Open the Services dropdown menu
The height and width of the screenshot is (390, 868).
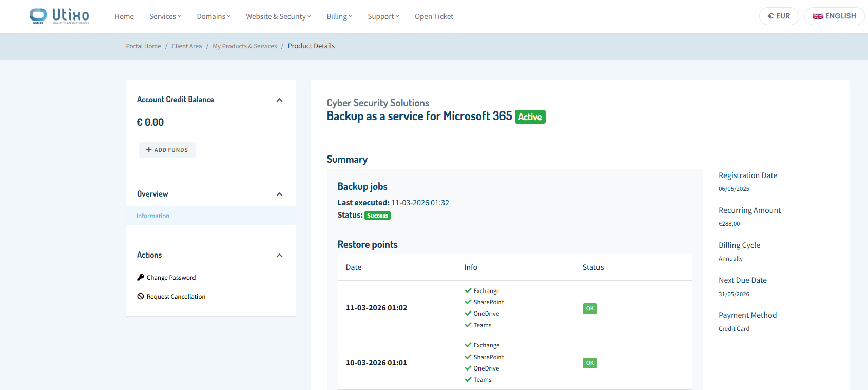pyautogui.click(x=165, y=16)
